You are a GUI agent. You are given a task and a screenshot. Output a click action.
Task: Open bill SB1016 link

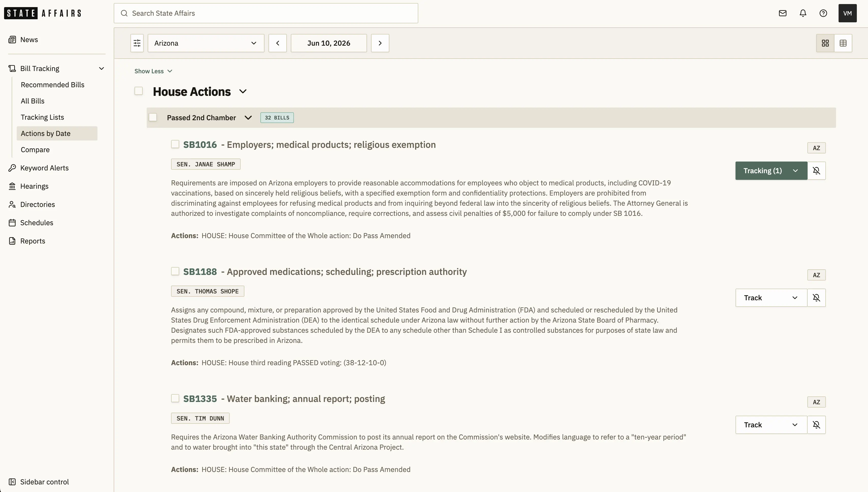(200, 145)
